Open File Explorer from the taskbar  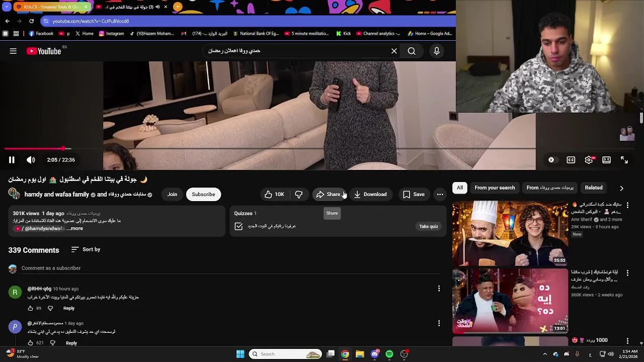click(x=360, y=354)
